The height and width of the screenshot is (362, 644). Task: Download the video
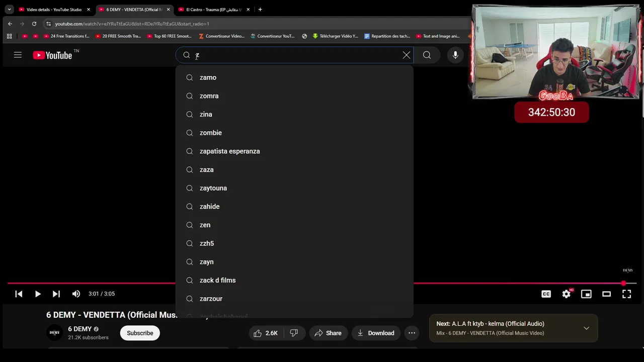pos(376,333)
